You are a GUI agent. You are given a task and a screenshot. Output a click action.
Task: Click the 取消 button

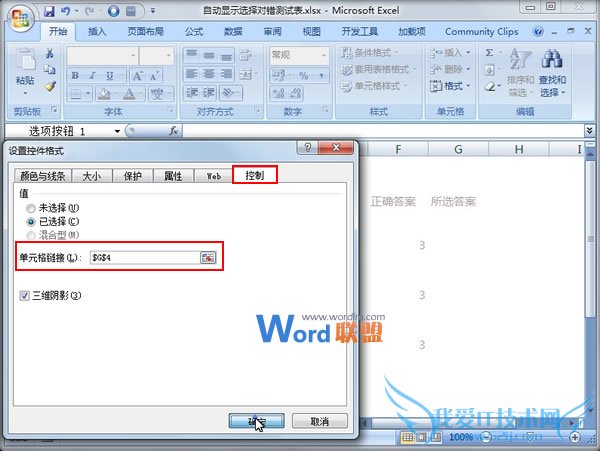click(320, 421)
